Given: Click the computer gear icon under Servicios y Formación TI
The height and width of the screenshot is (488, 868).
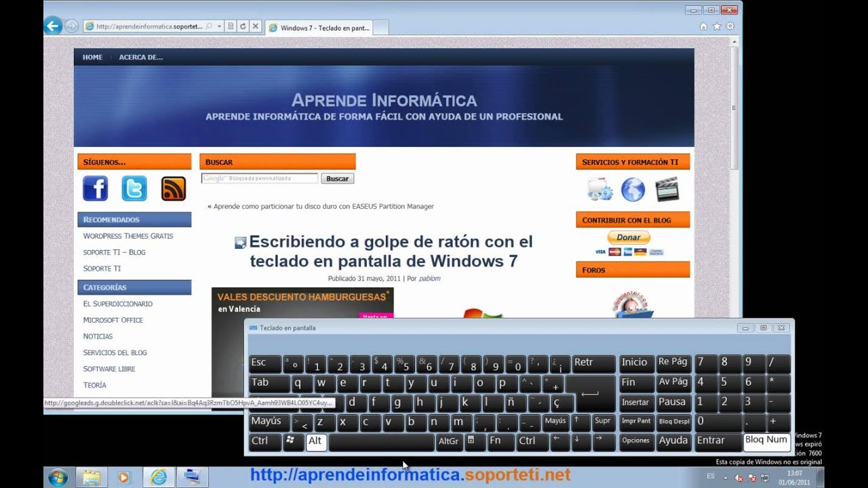Looking at the screenshot, I should point(600,190).
